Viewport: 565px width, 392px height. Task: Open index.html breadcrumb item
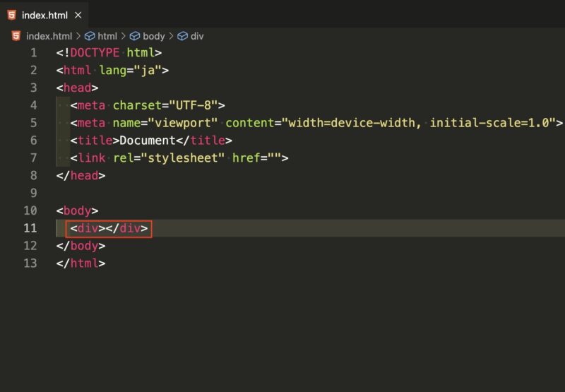(x=49, y=36)
